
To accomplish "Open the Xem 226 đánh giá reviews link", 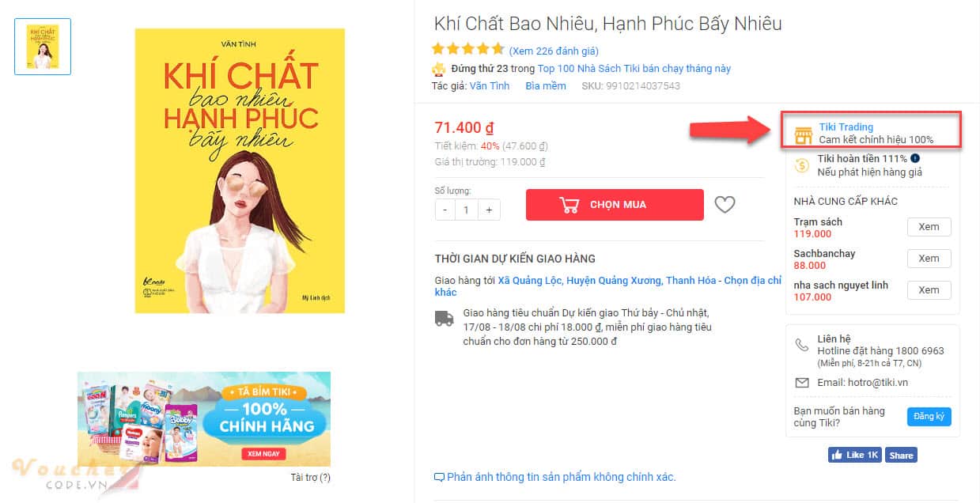I will 554,51.
